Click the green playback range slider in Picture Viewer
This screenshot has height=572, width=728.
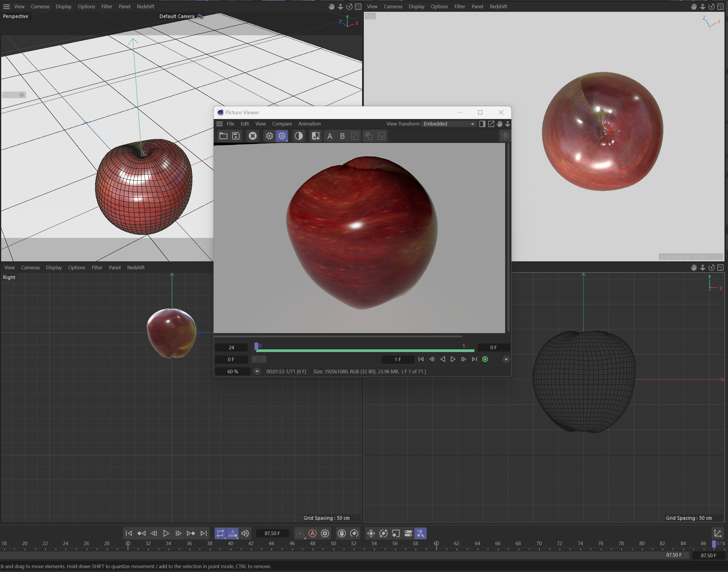365,351
